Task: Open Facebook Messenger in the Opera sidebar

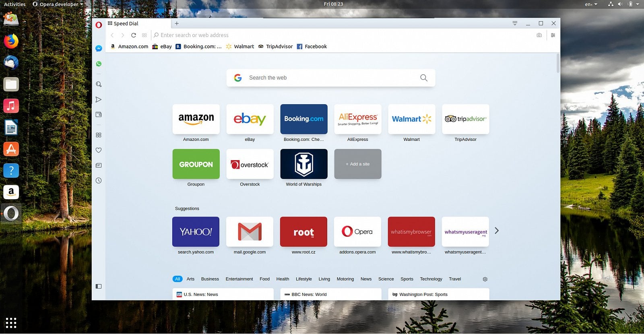Action: 99,48
